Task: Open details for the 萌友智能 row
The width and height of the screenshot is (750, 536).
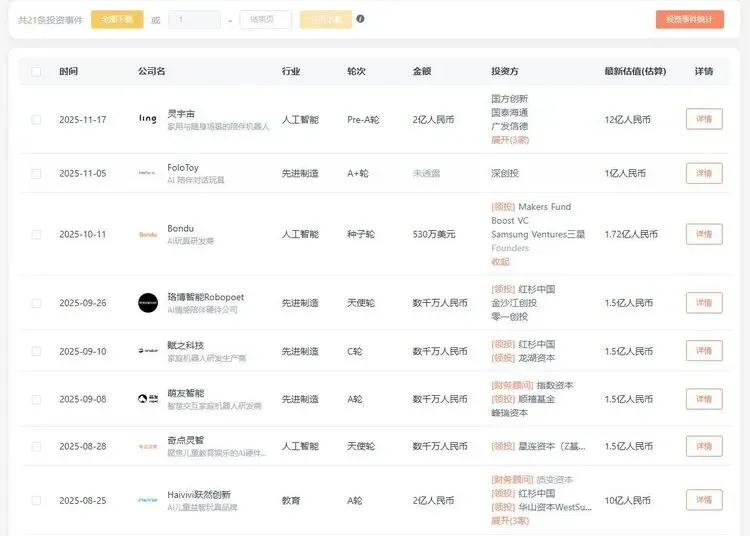Action: tap(704, 399)
